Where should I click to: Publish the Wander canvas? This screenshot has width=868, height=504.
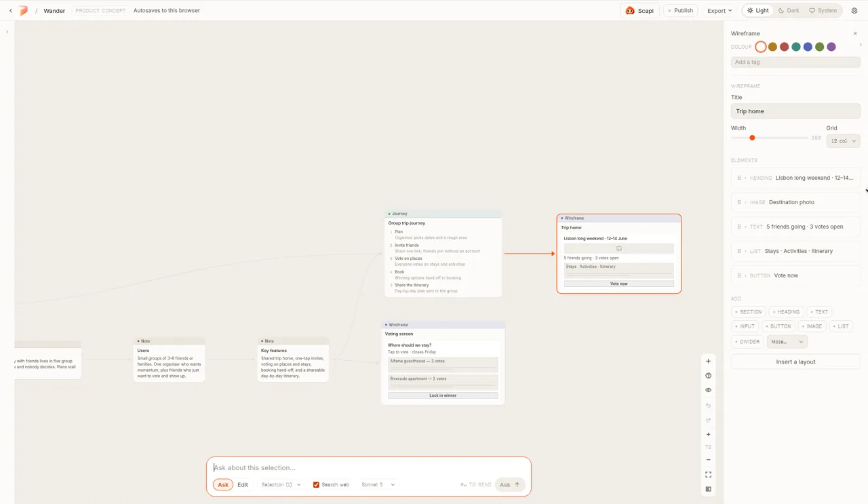(x=680, y=11)
